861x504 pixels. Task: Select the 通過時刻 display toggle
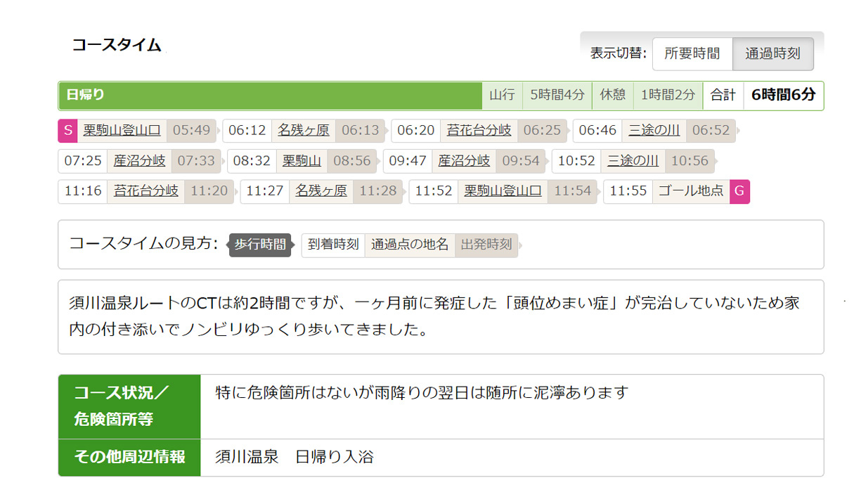pyautogui.click(x=772, y=54)
